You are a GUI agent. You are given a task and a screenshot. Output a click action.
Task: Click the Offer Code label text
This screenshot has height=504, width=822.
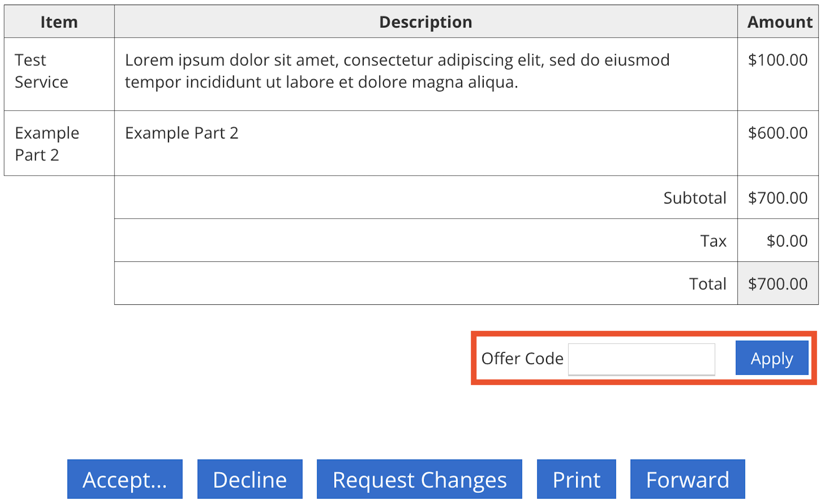tap(522, 359)
